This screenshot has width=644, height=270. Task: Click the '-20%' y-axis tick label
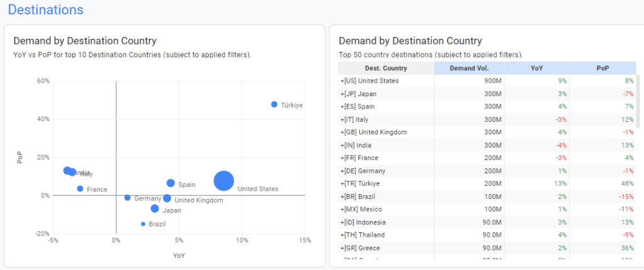(x=42, y=234)
